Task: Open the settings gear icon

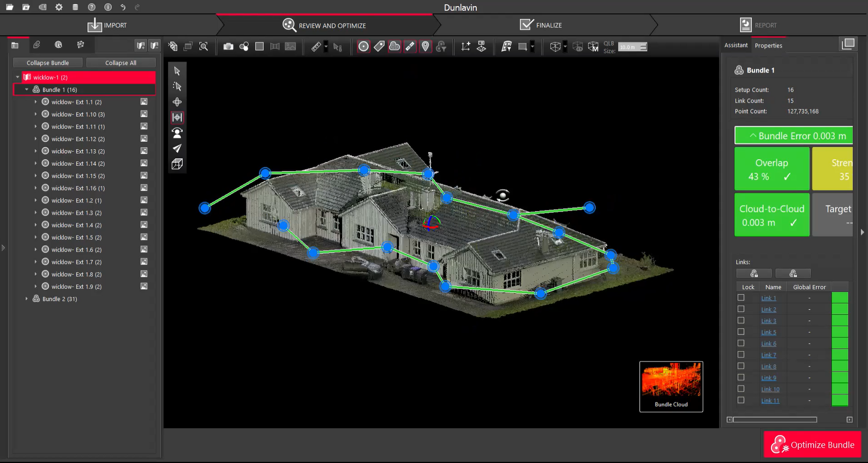Action: coord(59,7)
